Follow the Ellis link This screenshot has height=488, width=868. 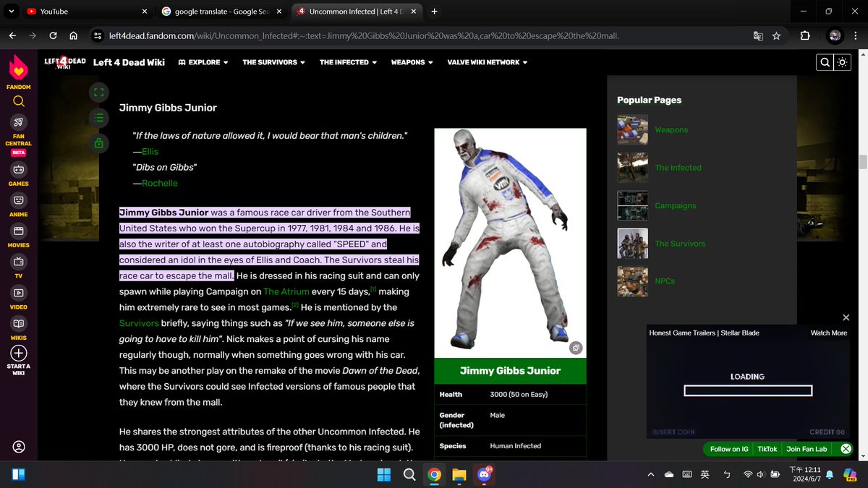(x=150, y=151)
